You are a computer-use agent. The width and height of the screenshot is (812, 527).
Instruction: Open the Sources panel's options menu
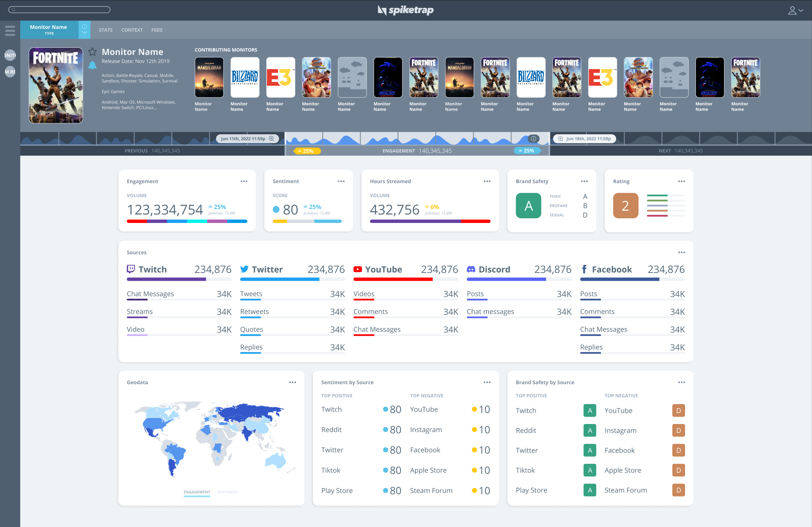coord(681,253)
